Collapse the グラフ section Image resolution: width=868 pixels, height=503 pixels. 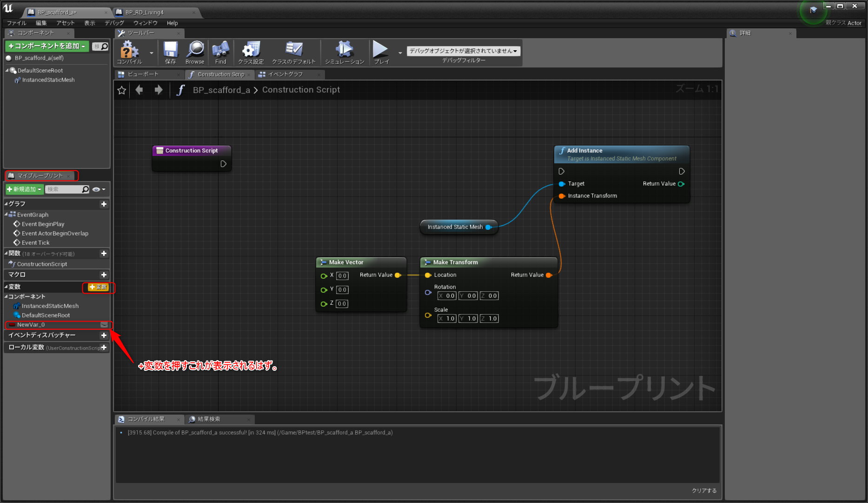(x=6, y=204)
